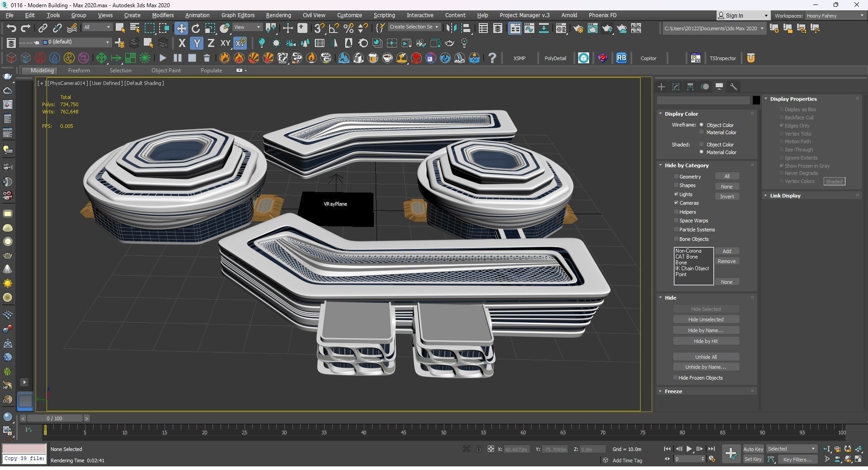The height and width of the screenshot is (470, 868).
Task: Uncheck Lights in Hide by Category
Action: click(676, 194)
